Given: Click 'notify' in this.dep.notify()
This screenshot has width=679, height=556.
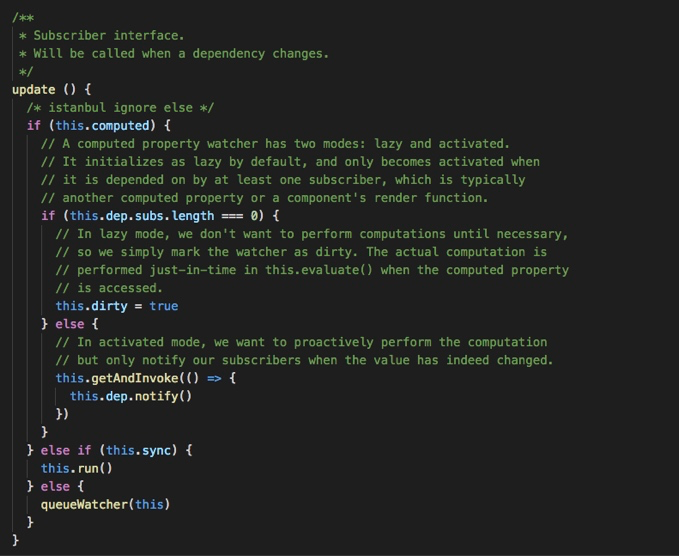Looking at the screenshot, I should [x=156, y=397].
